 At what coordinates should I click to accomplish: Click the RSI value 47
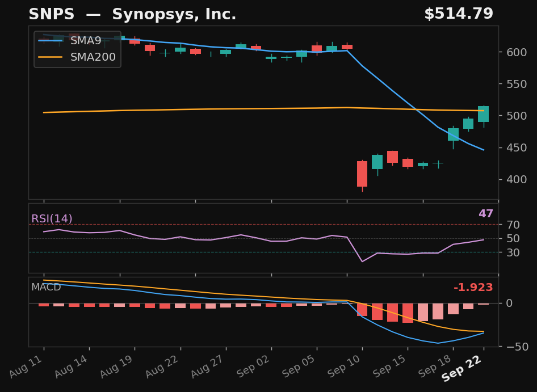coord(486,214)
